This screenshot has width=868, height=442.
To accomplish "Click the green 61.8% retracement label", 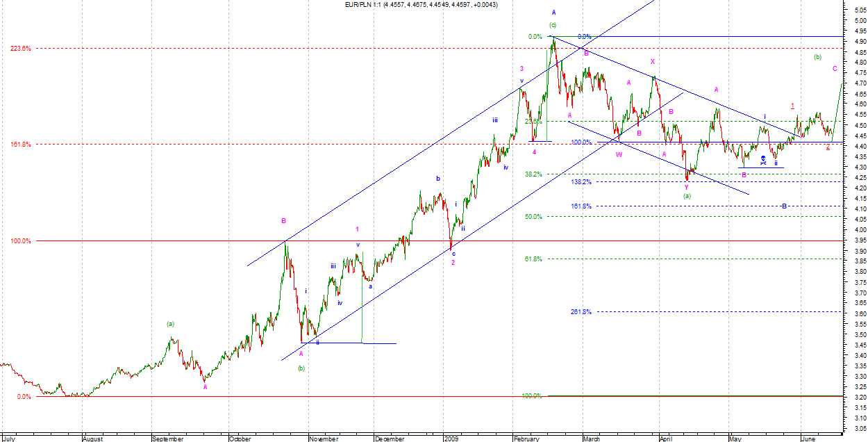I will click(533, 259).
